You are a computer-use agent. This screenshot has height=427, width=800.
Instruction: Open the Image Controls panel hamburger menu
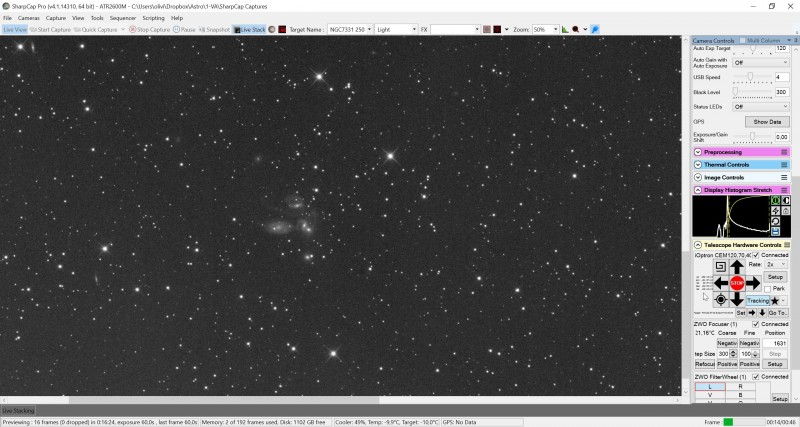[x=784, y=178]
